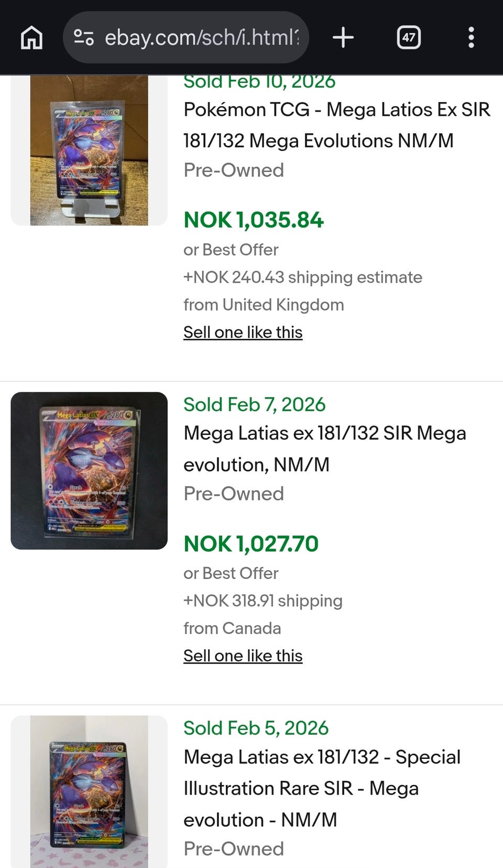Open the Mega Latias ex 181/132 SIR Mega evolution listing
Screen dimensions: 503x868
(x=325, y=449)
